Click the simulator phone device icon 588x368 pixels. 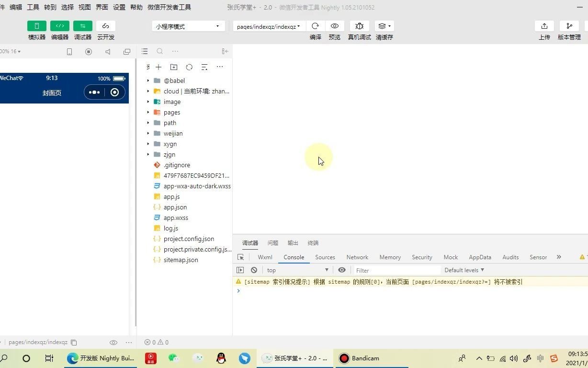(69, 52)
